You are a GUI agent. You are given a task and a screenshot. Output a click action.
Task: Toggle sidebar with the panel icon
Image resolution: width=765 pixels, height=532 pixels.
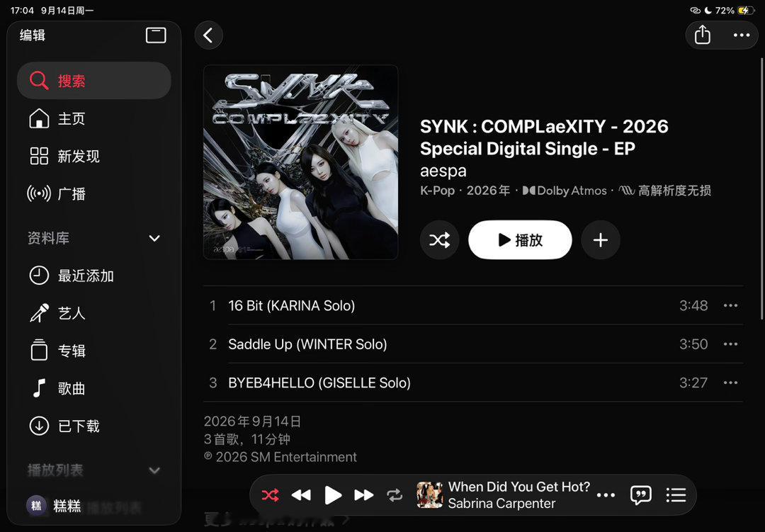point(156,35)
